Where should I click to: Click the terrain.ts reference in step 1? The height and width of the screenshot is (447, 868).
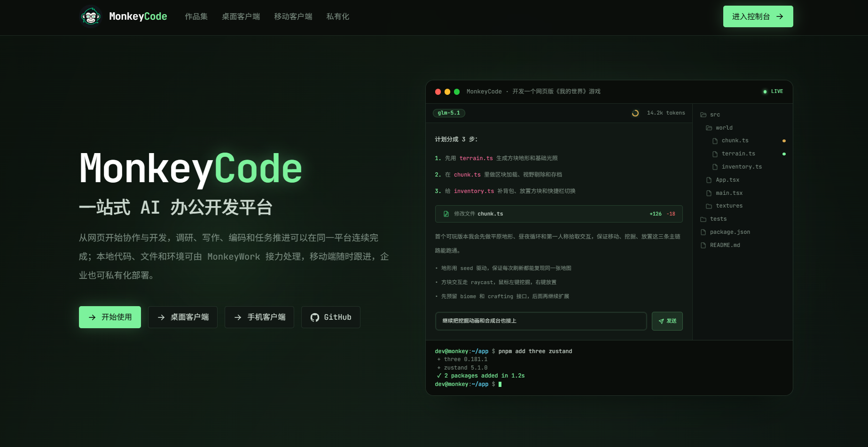(476, 158)
